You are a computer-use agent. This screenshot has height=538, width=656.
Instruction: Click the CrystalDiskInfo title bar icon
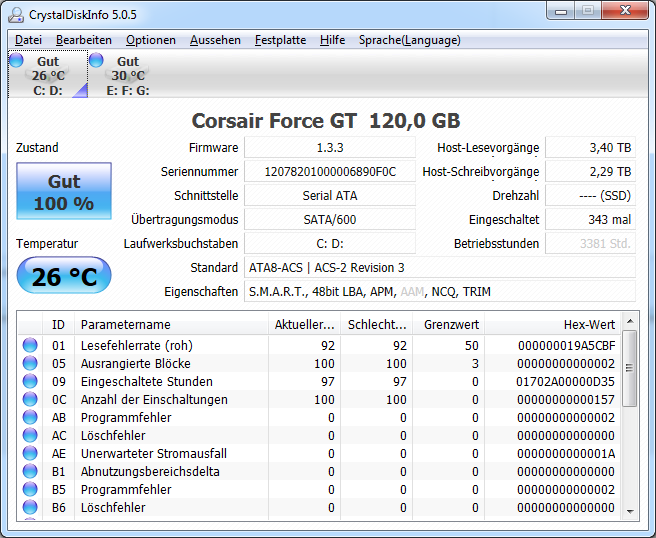coord(16,15)
